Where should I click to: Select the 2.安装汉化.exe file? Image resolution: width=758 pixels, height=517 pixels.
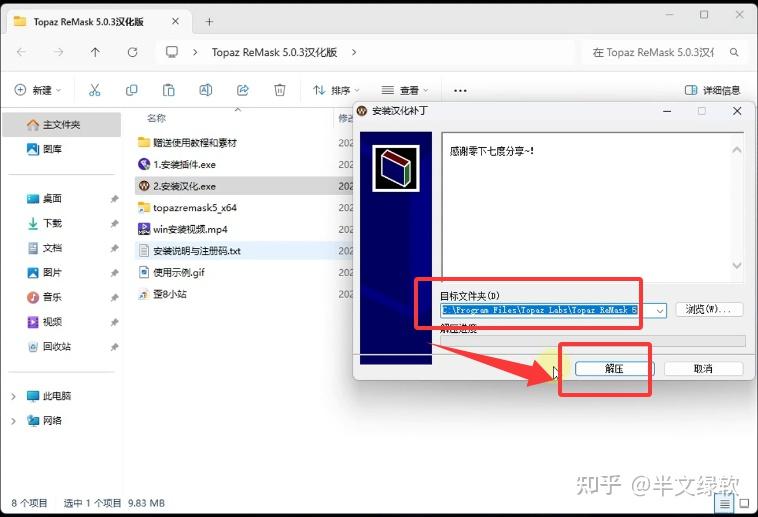184,186
